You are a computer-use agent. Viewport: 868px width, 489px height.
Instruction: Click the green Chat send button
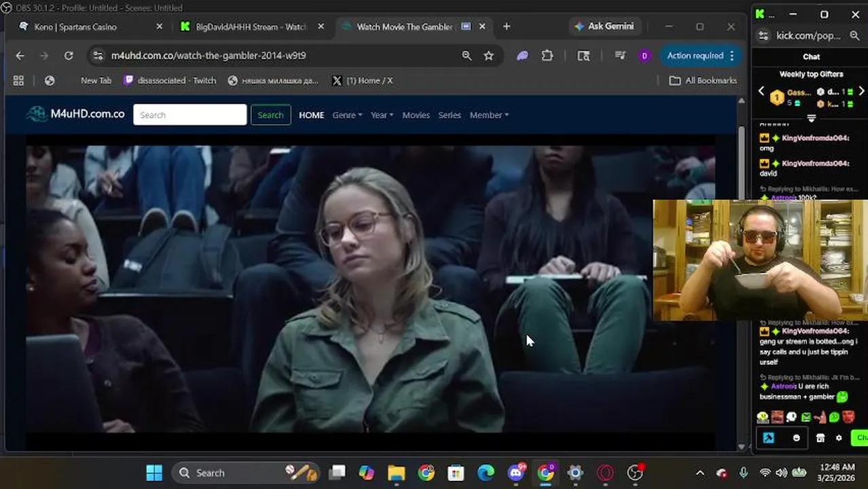860,438
